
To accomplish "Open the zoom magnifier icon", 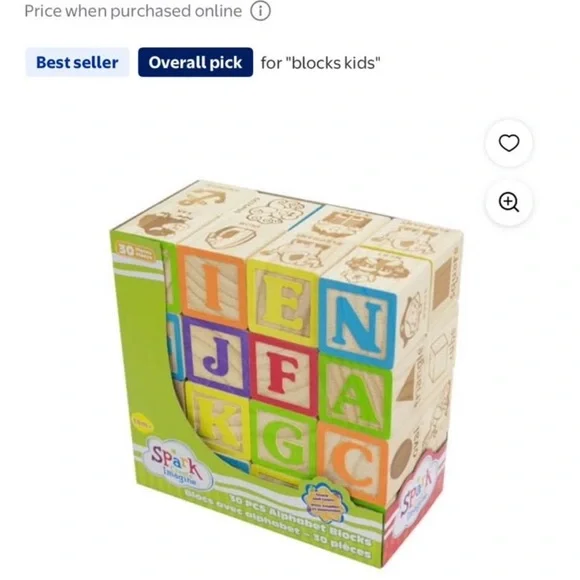I will (509, 202).
